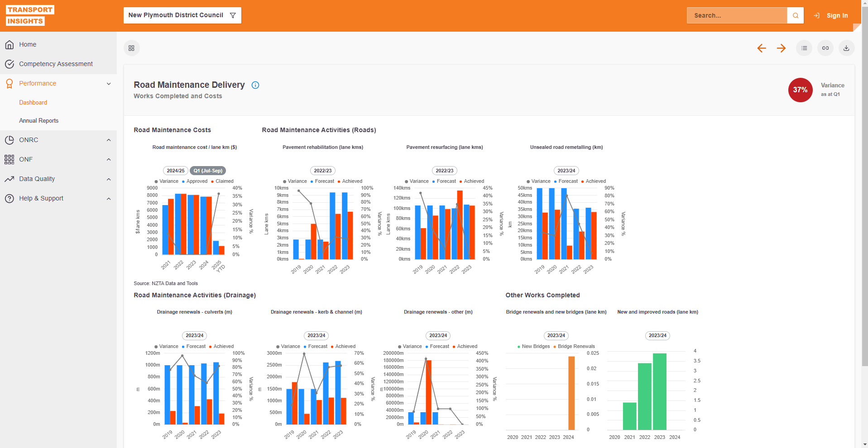The image size is (868, 448).
Task: Click 2023/24 pill under New and improved roads
Action: click(657, 335)
